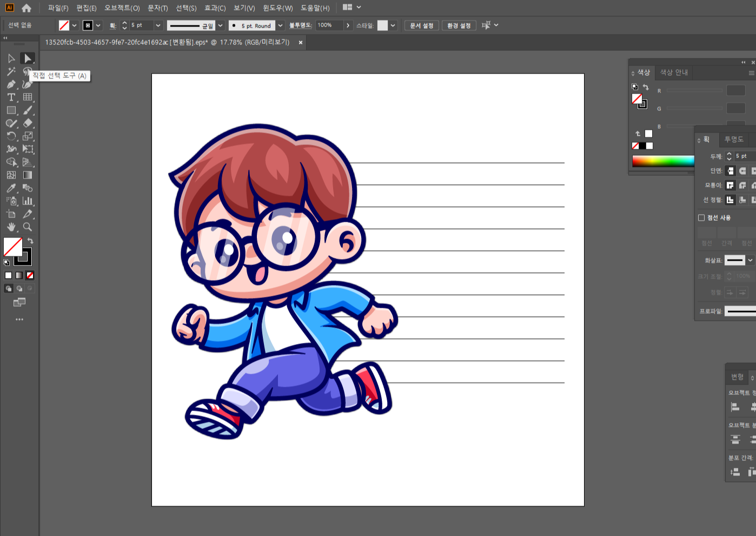Select the Rectangular Grid tool

click(x=28, y=97)
